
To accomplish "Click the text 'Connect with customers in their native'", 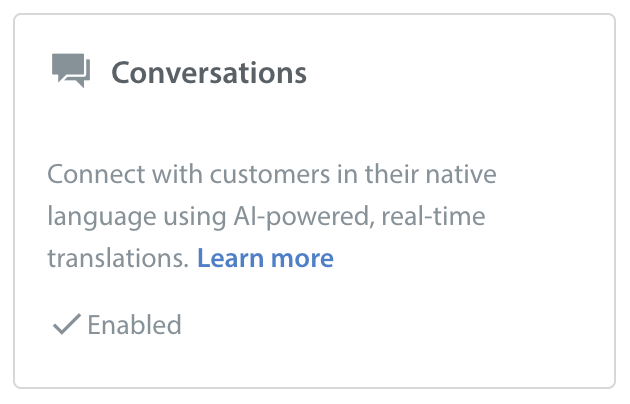I will coord(272,175).
